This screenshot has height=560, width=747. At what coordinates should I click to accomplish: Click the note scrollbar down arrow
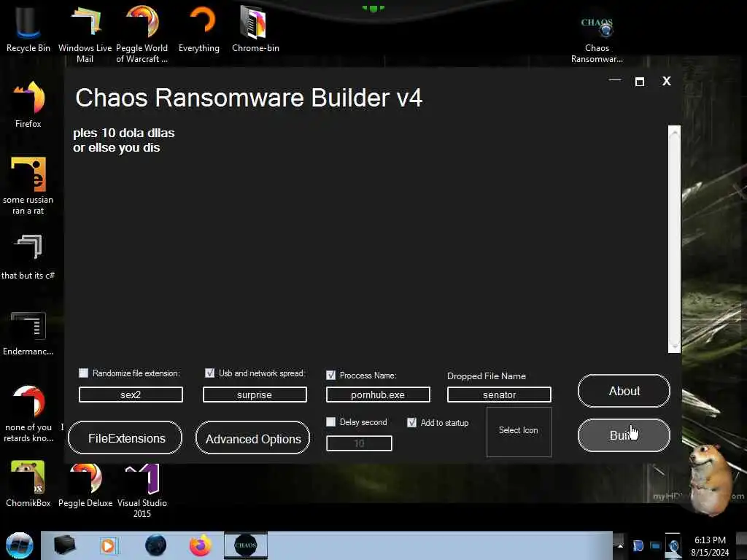[674, 346]
